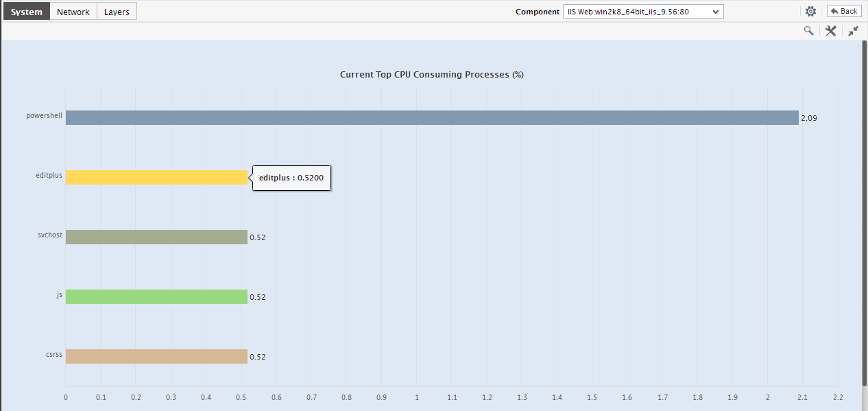Click the 0.5 axis tick label
The image size is (868, 411).
[241, 397]
